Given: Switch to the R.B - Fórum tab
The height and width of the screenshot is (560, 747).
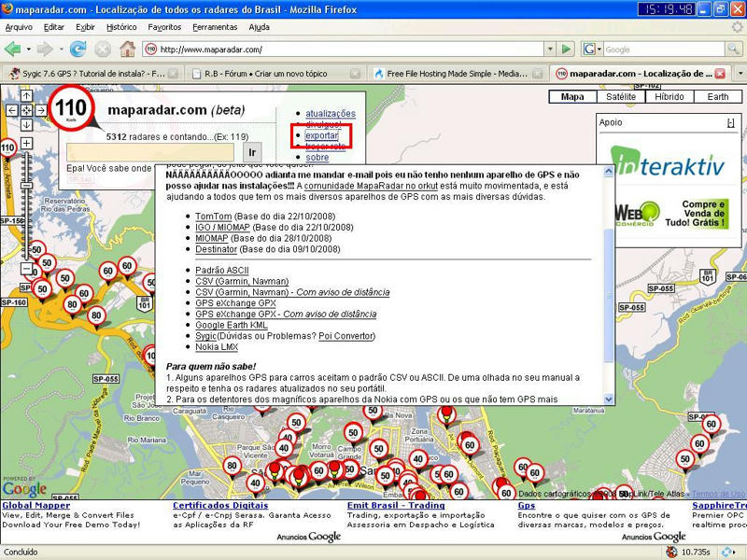Looking at the screenshot, I should pos(275,74).
